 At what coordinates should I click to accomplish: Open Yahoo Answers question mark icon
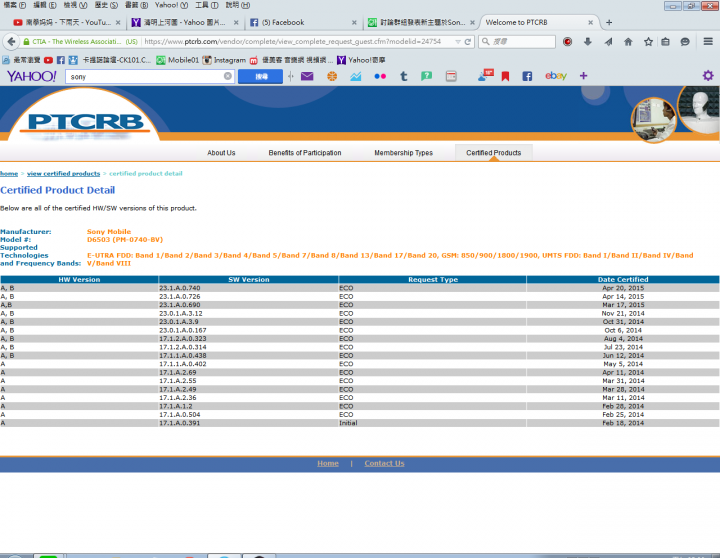pos(427,76)
